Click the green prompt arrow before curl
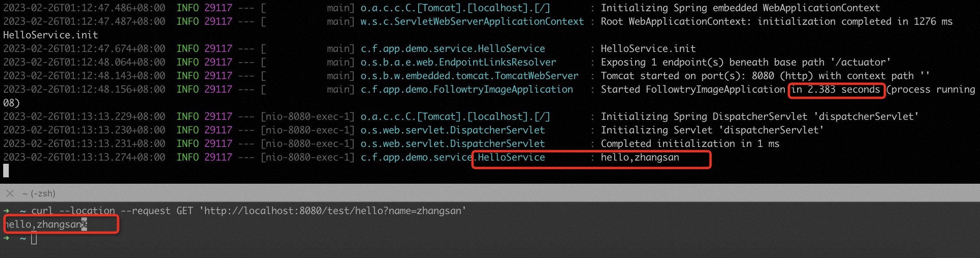The height and width of the screenshot is (258, 980). click(x=6, y=211)
